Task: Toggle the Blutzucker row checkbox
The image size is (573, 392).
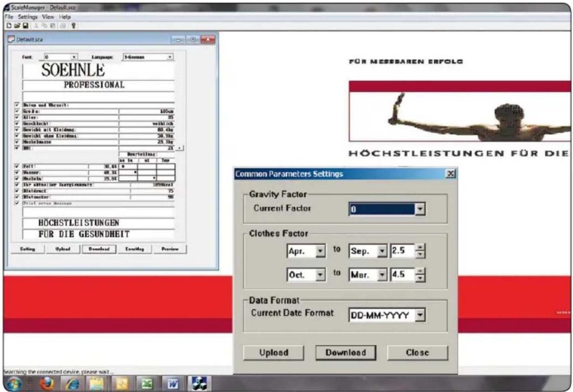Action: click(x=17, y=197)
